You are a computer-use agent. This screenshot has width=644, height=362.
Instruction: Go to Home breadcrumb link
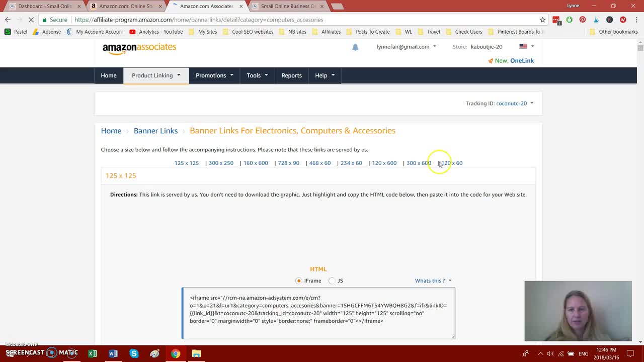pyautogui.click(x=111, y=131)
